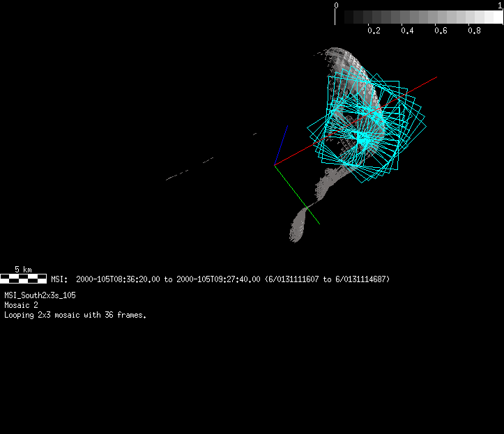Click the blue axis line
The height and width of the screenshot is (434, 504).
tap(281, 145)
